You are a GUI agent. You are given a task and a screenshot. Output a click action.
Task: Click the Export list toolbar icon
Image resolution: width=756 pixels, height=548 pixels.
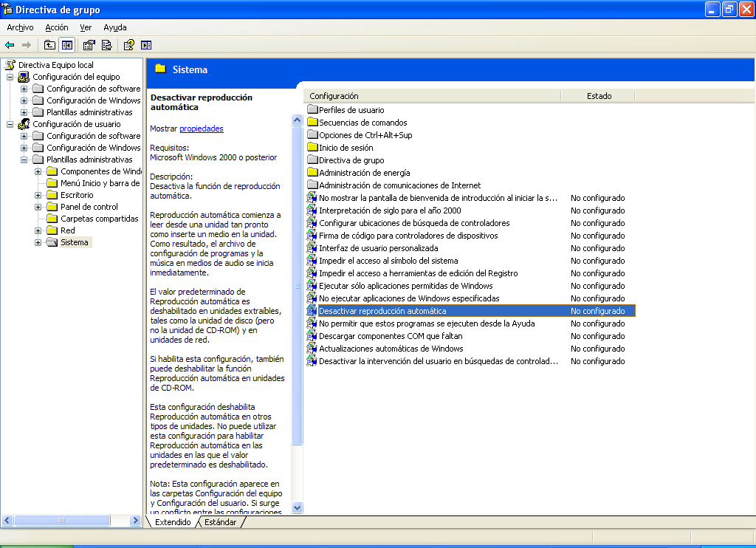click(x=106, y=45)
